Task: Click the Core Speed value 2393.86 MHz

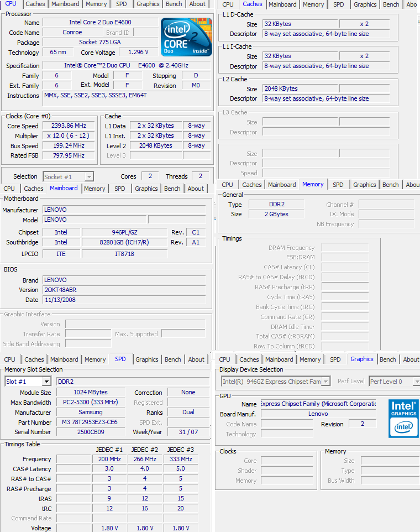Action: (69, 126)
